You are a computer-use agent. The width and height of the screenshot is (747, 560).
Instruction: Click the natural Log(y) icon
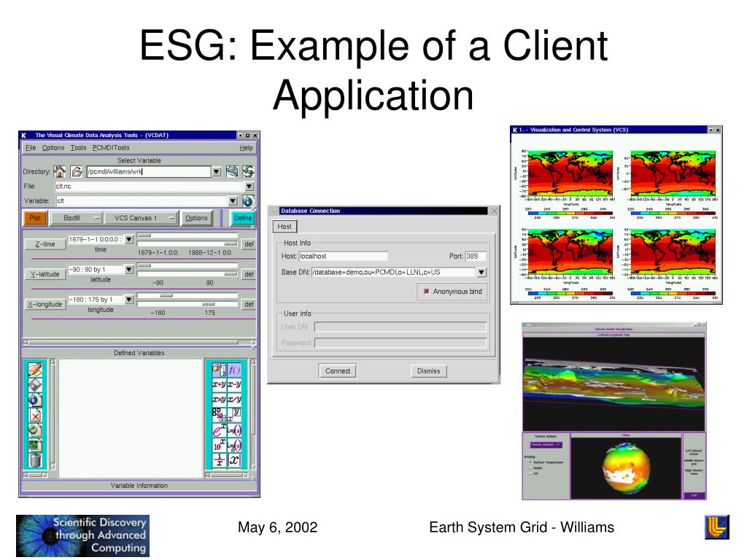(234, 430)
